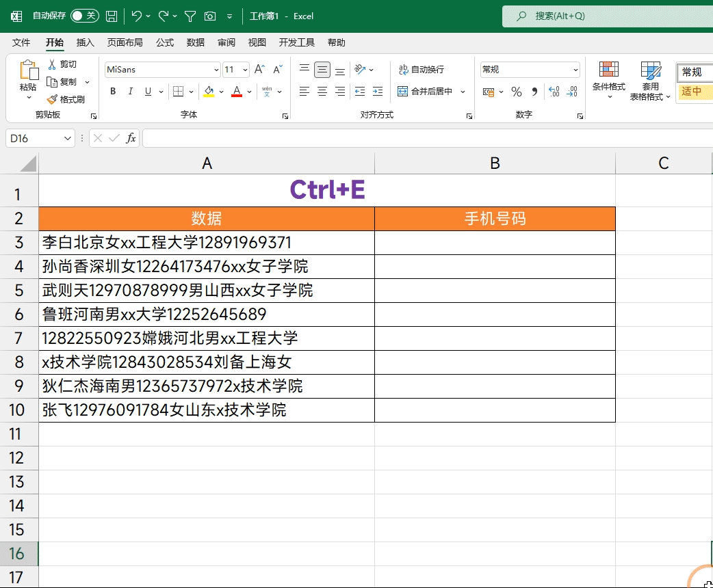The height and width of the screenshot is (588, 713).
Task: Click the Save disk icon in title bar
Action: pyautogui.click(x=112, y=16)
